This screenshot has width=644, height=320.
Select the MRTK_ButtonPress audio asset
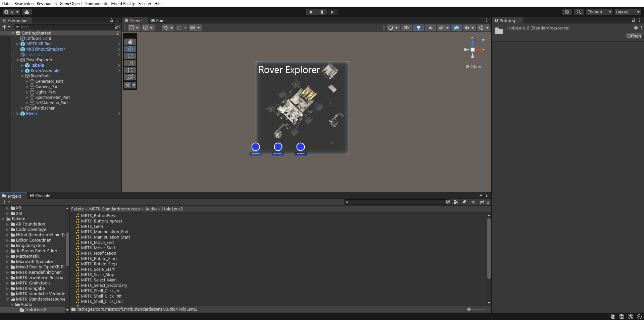pos(98,215)
